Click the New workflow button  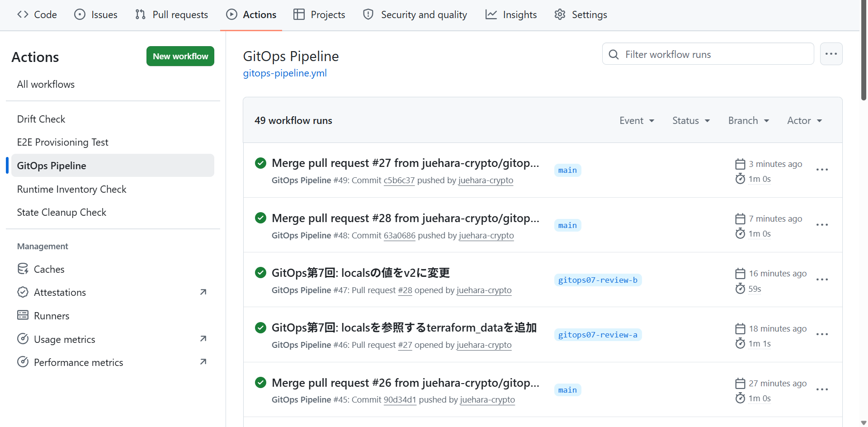tap(180, 56)
